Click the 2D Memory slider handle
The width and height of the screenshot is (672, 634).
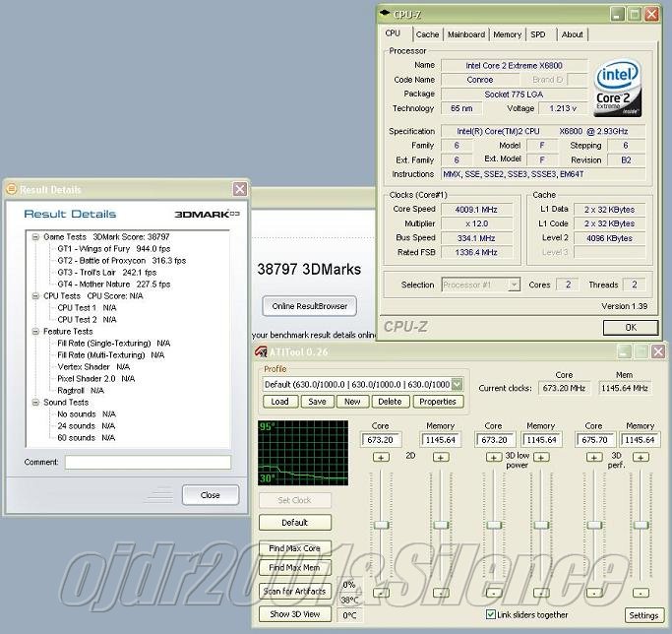pyautogui.click(x=441, y=525)
